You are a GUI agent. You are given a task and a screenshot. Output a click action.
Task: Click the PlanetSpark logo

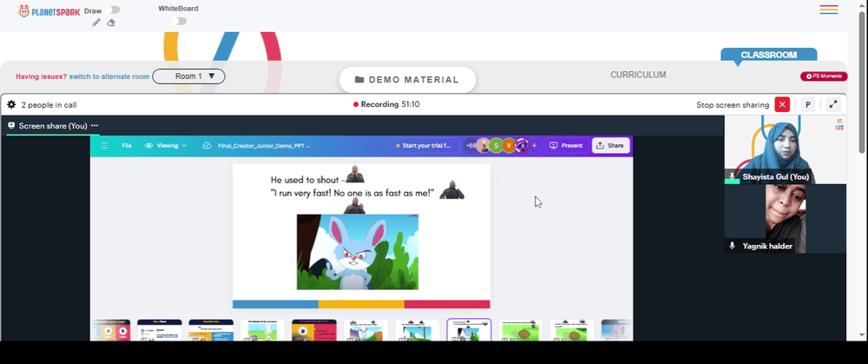tap(49, 11)
